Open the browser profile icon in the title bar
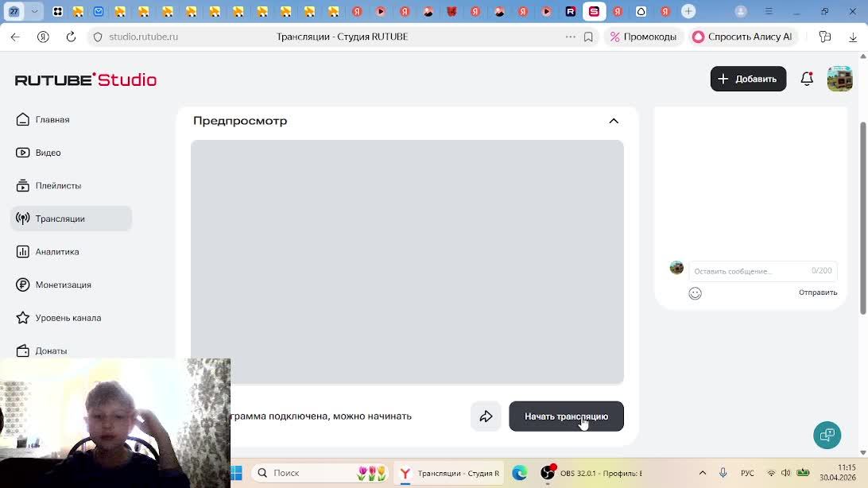The image size is (868, 488). 741,11
